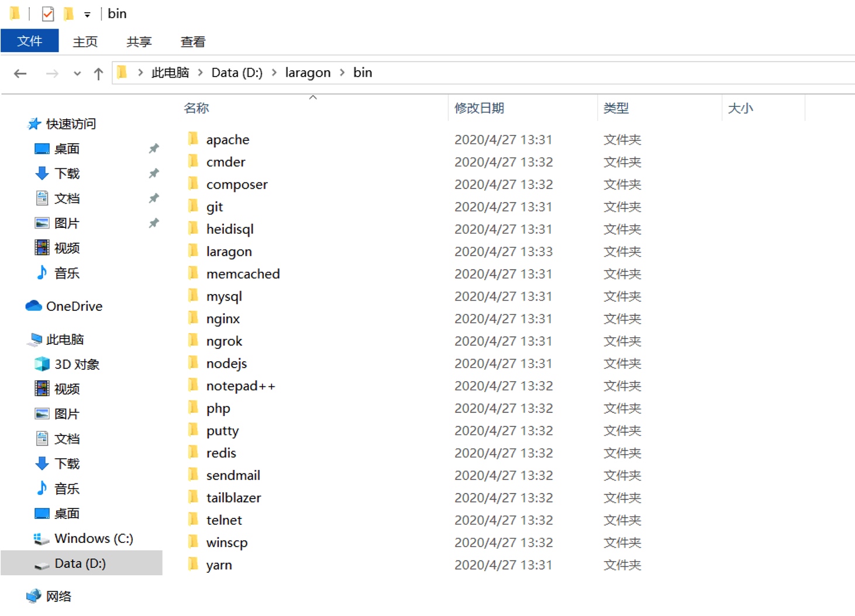This screenshot has width=855, height=616.
Task: Switch to the 共享 ribbon tab
Action: pos(139,41)
